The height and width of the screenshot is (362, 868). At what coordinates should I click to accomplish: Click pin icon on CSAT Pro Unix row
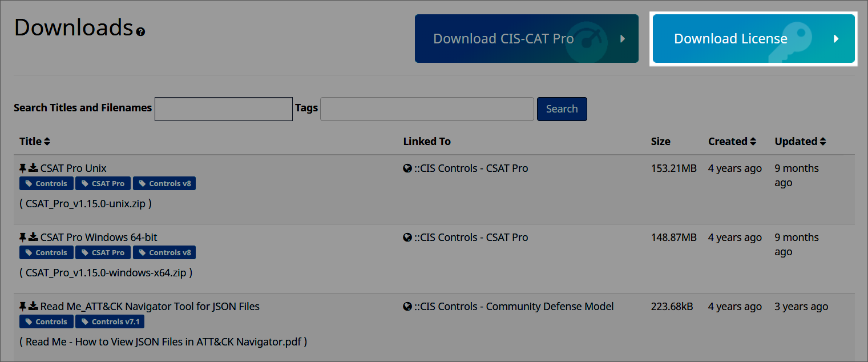click(23, 168)
